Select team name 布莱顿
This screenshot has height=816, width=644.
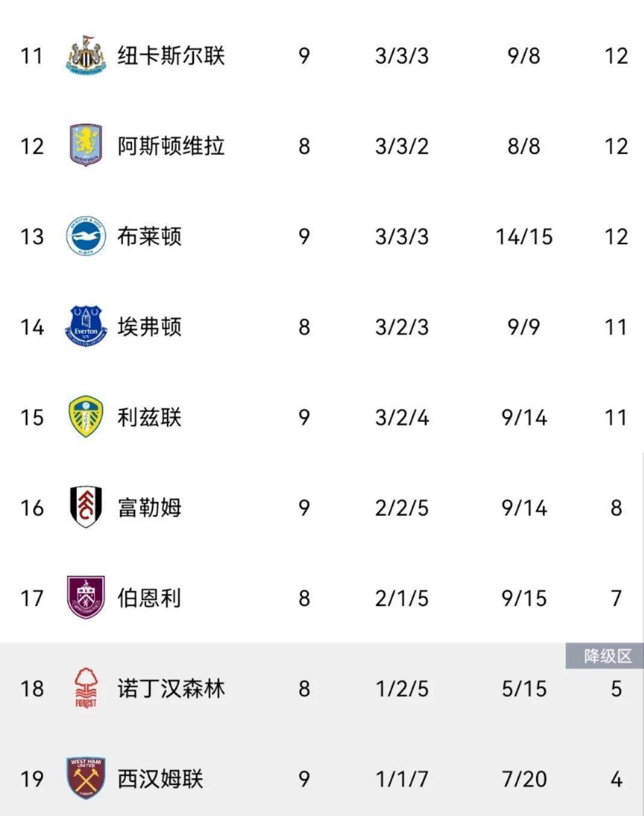coord(149,236)
